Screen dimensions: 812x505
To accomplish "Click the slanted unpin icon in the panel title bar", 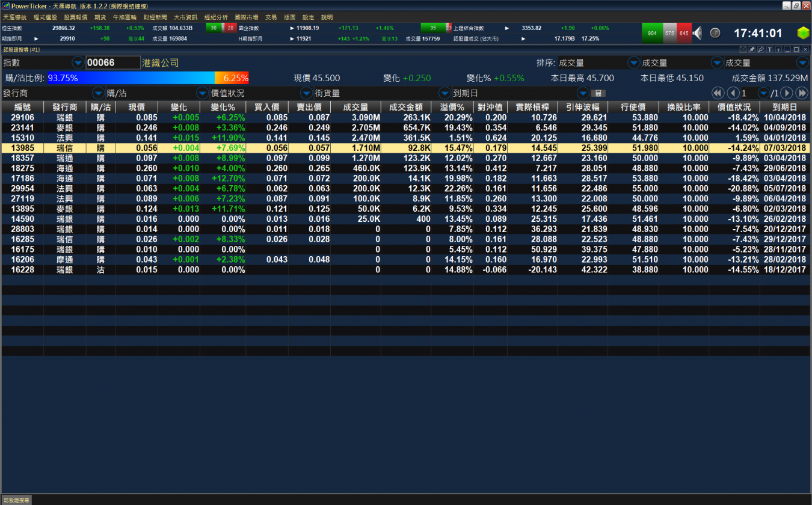I will [x=761, y=49].
